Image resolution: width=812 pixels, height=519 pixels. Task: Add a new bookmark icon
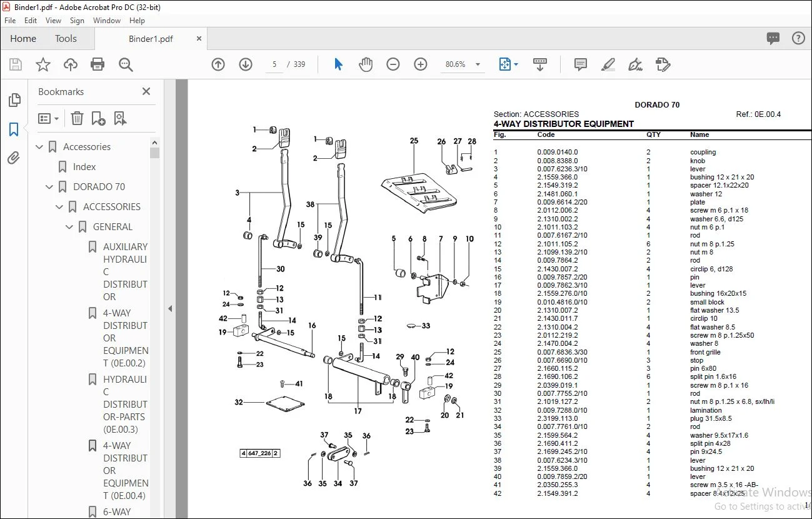click(98, 118)
